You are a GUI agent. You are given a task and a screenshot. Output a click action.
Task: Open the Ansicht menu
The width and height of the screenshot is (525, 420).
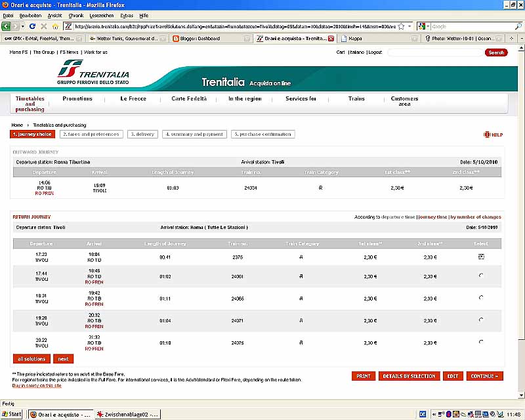click(55, 15)
